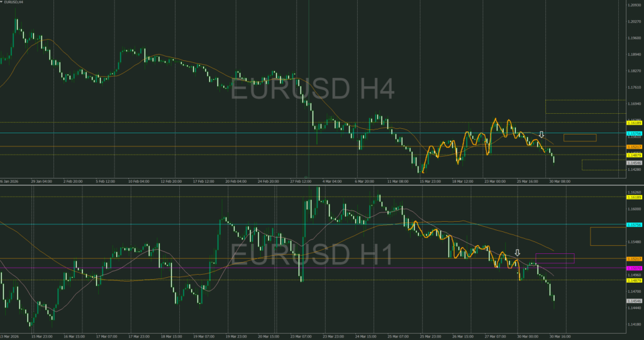The width and height of the screenshot is (644, 340).
Task: Select the orange 1.15217 price tag on H1 chart
Action: pyautogui.click(x=634, y=259)
